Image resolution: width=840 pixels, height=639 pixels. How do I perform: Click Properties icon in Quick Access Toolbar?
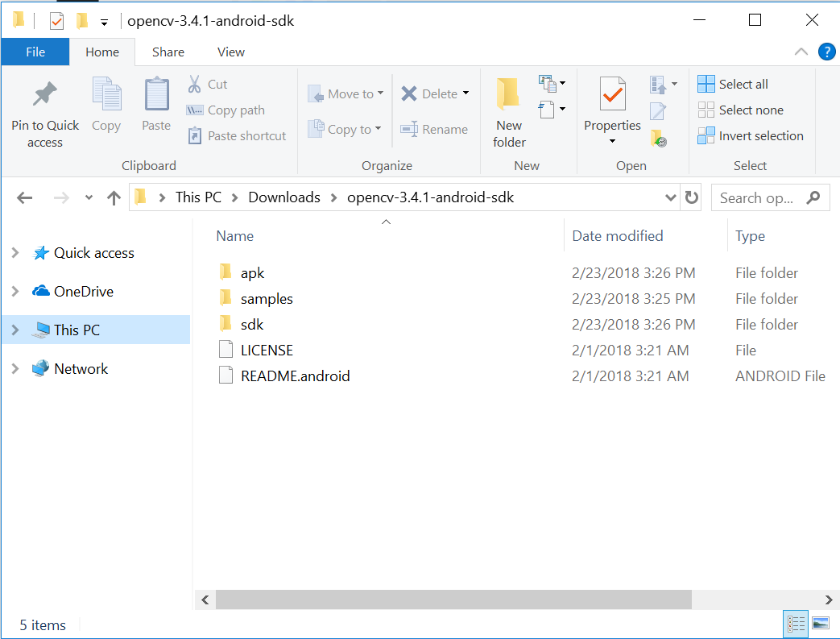56,22
